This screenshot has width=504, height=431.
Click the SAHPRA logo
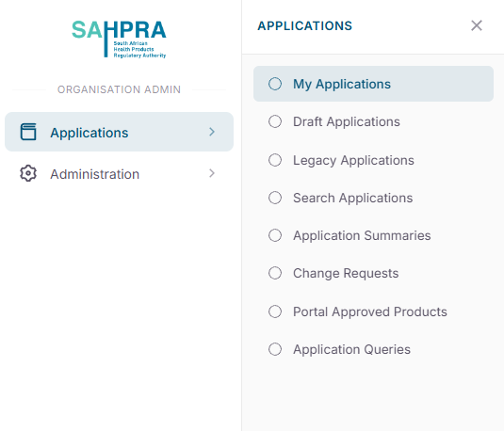[119, 39]
